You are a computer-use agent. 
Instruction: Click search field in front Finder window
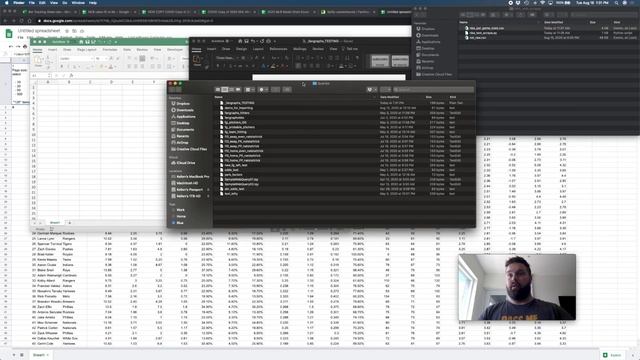pos(433,89)
